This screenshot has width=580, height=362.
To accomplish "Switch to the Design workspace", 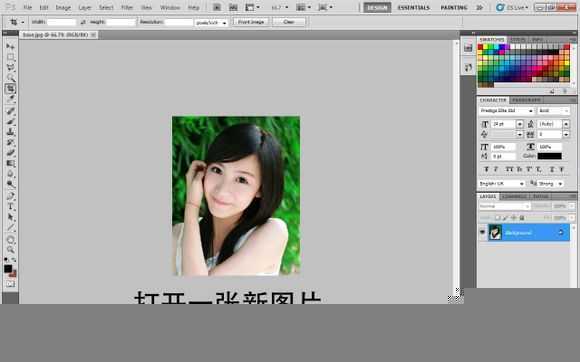I will click(377, 7).
